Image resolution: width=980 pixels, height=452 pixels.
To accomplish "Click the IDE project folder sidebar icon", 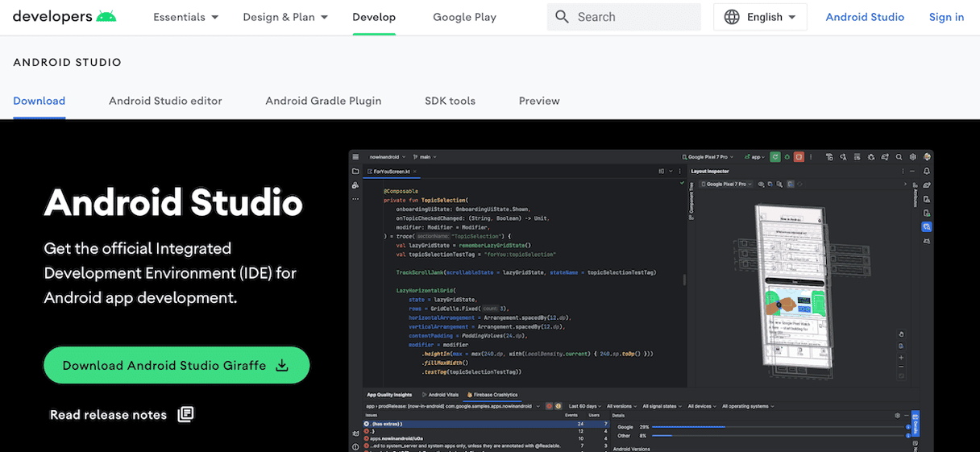I will coord(355,172).
